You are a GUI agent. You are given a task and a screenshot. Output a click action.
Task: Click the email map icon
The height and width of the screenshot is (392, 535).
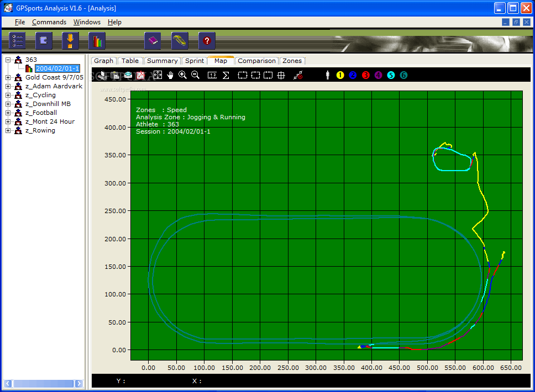128,75
